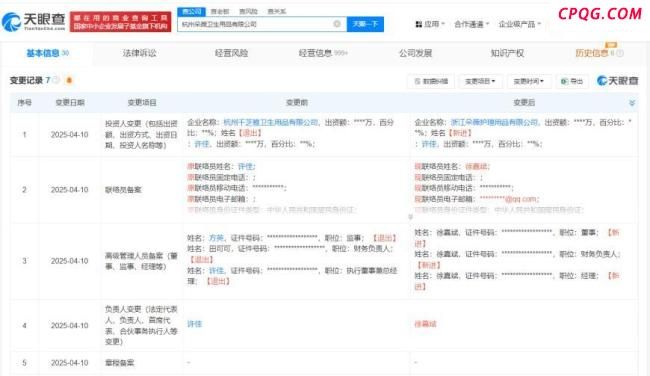Open 许佳 link in row 1 变更后
This screenshot has width=650, height=376.
pos(429,144)
